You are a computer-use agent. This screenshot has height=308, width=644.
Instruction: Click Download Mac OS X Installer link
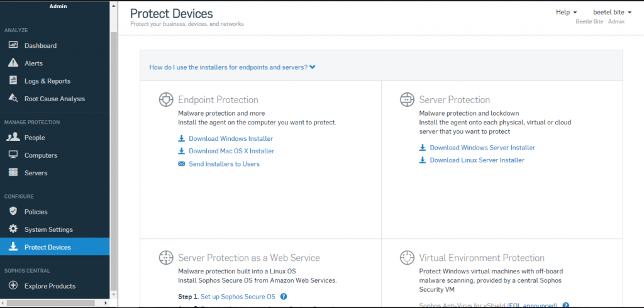point(231,151)
